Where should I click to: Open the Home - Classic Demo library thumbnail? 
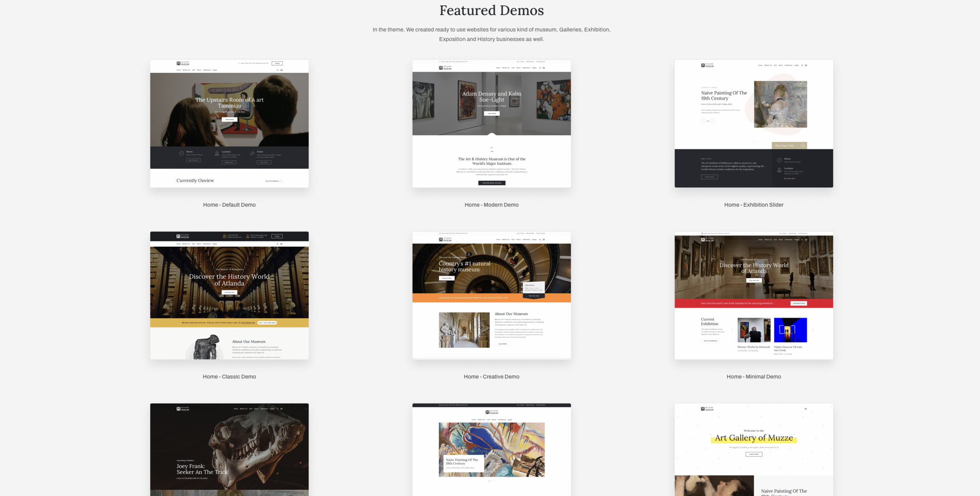229,295
